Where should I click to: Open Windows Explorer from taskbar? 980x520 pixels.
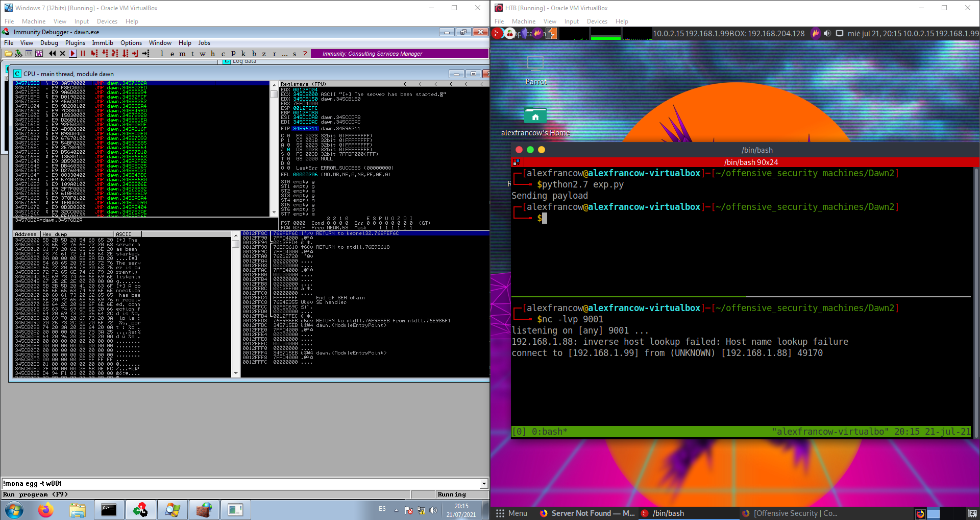pos(77,510)
